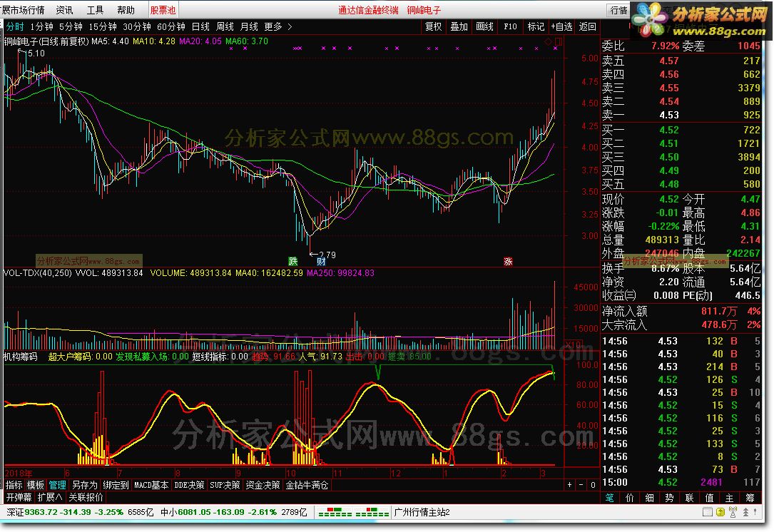Click the 0 reset button
Screen dimensions: 774x532
pos(593,485)
